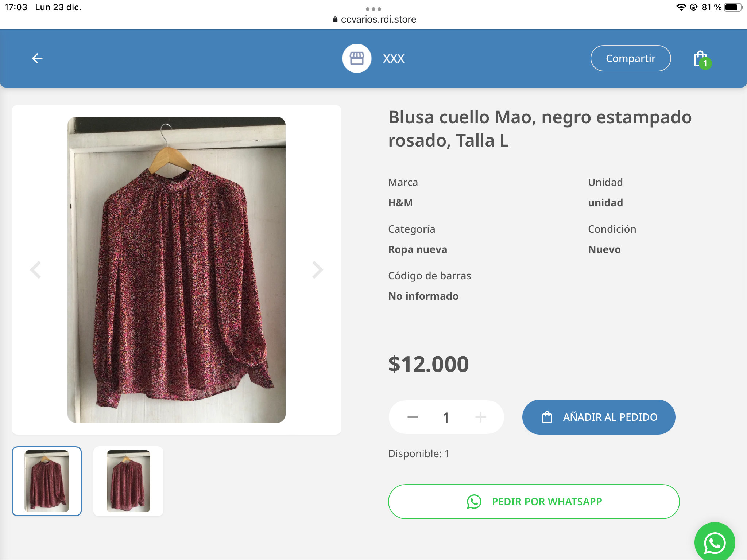Tap the XXX store name
747x560 pixels.
click(394, 59)
